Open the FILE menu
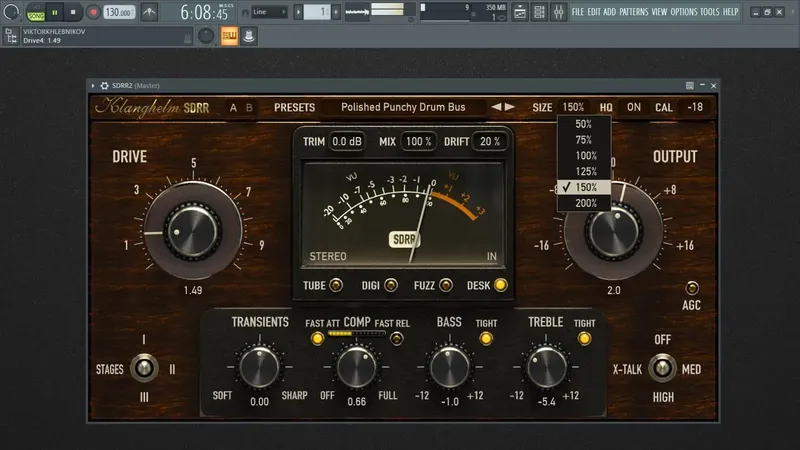Screen dimensions: 800x450 click(578, 12)
